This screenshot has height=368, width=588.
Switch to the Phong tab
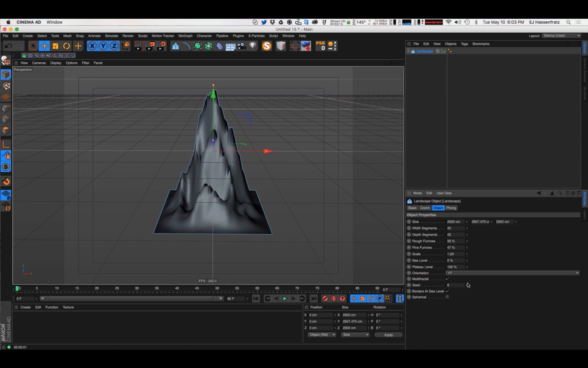pos(451,208)
